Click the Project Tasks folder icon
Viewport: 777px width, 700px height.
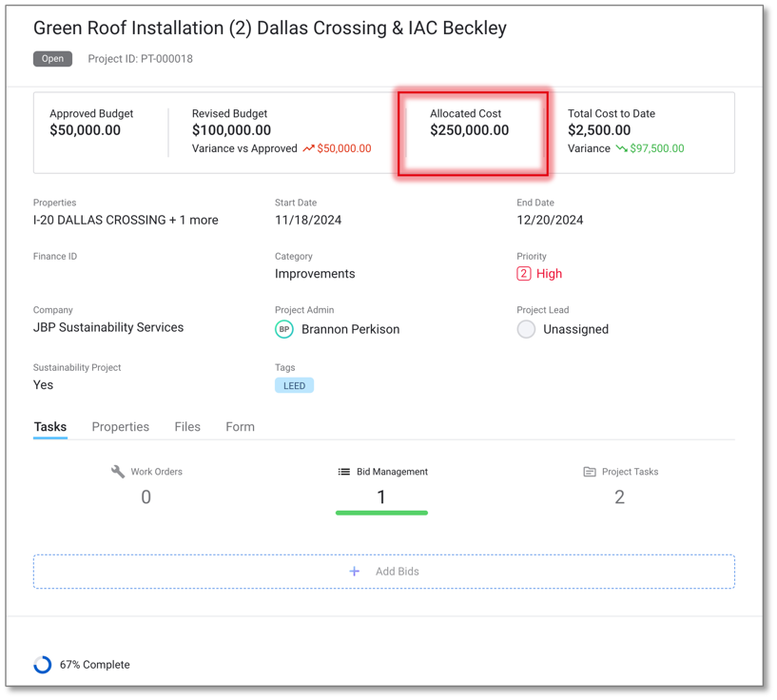click(x=590, y=472)
